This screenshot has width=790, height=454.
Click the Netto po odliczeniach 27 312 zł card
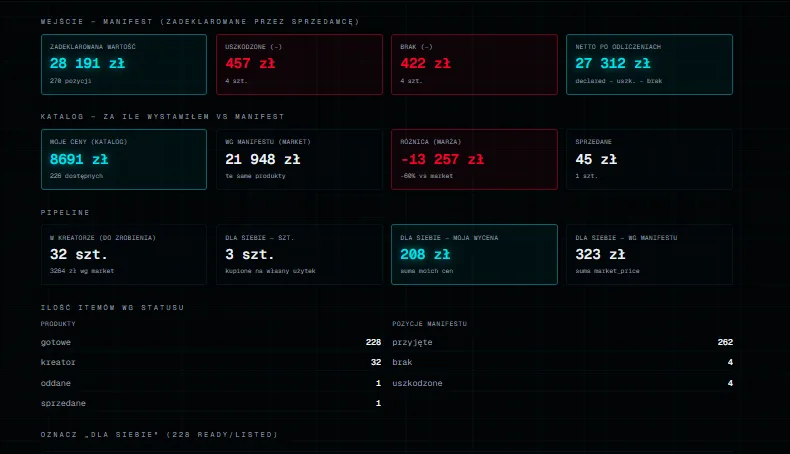[649, 64]
